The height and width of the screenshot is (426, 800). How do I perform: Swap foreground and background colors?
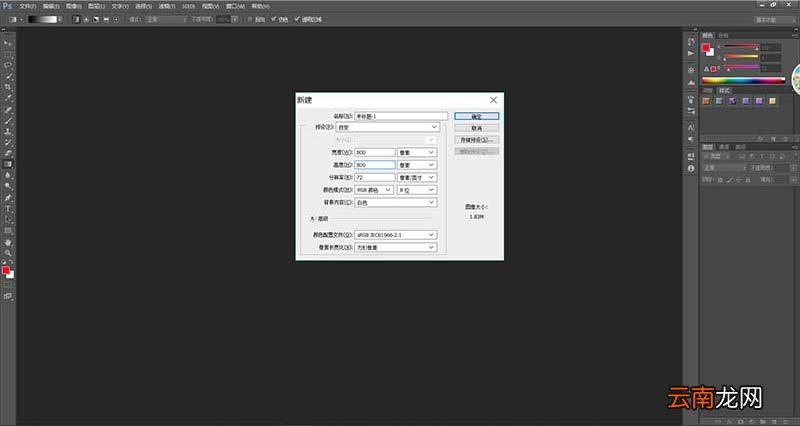point(12,262)
